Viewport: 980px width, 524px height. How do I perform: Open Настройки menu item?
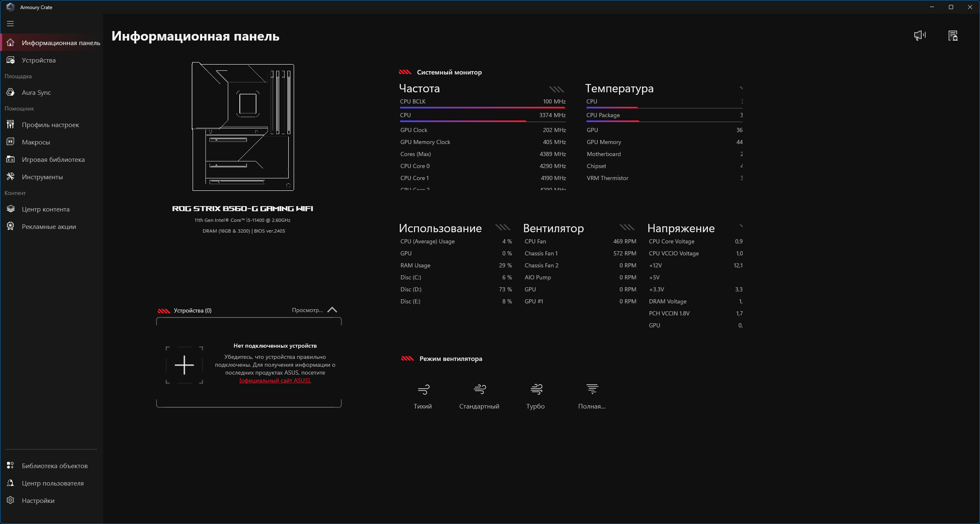52,500
